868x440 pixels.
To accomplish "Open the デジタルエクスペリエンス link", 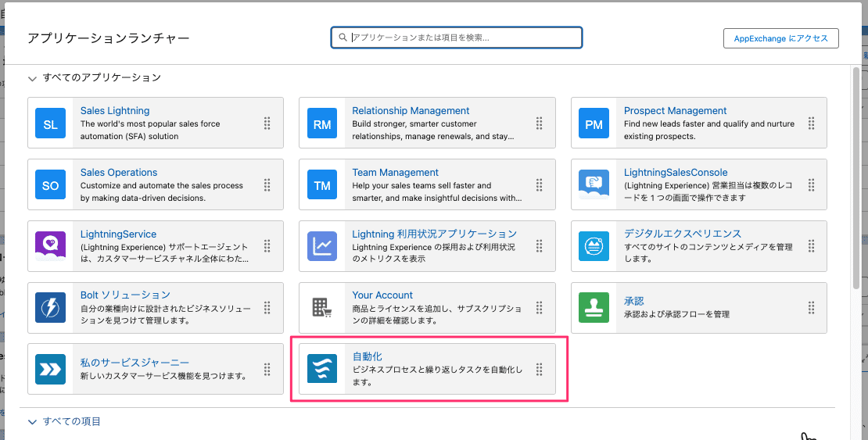I will [683, 234].
